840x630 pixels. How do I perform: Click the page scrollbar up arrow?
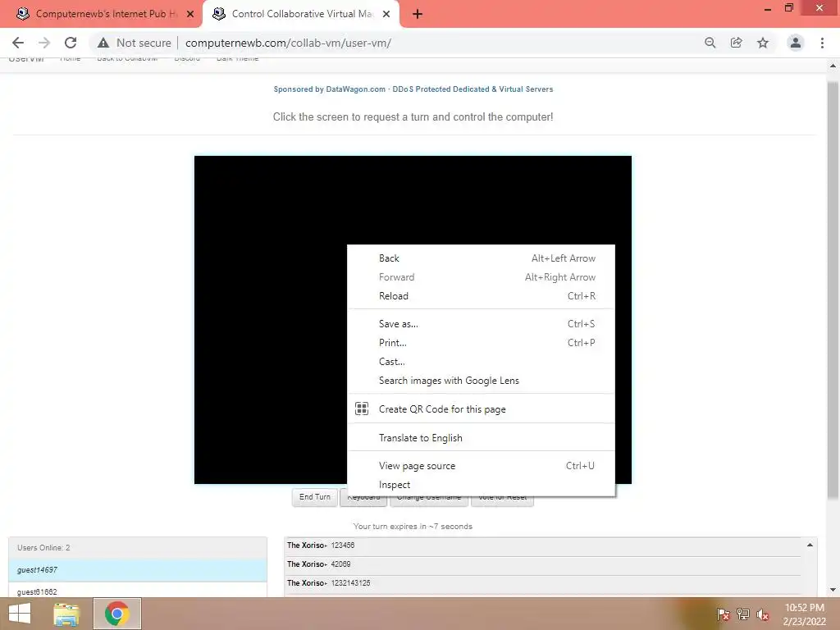click(x=833, y=66)
